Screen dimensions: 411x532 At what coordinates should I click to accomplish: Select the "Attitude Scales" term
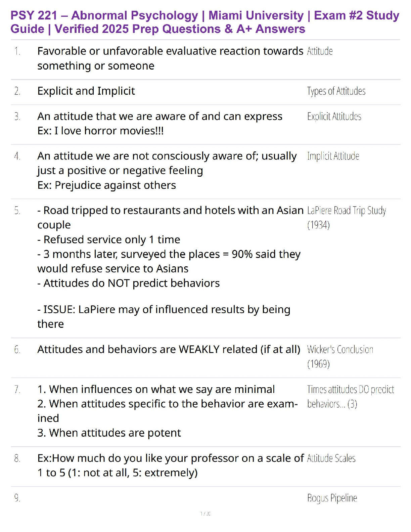click(331, 458)
